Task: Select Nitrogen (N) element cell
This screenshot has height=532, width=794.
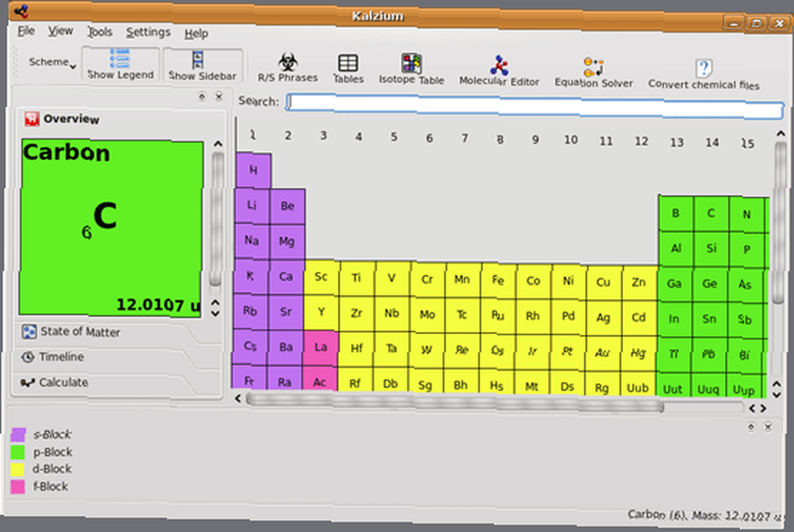Action: pyautogui.click(x=747, y=214)
